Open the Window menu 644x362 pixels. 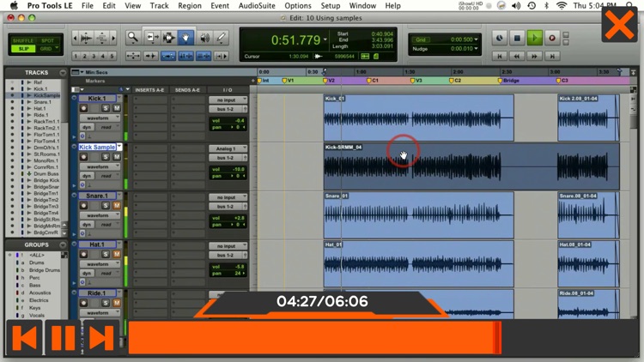click(x=362, y=6)
